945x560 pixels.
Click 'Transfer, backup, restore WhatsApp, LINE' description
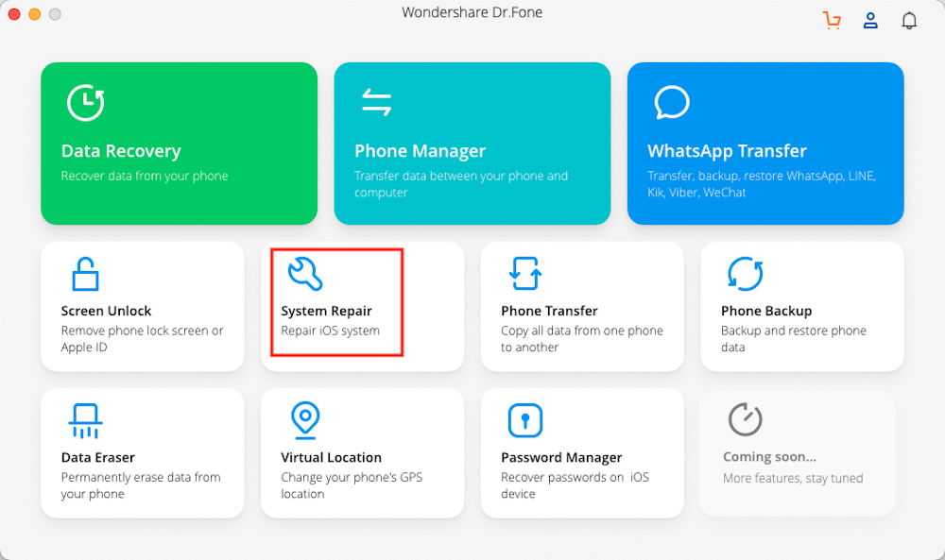tap(762, 184)
